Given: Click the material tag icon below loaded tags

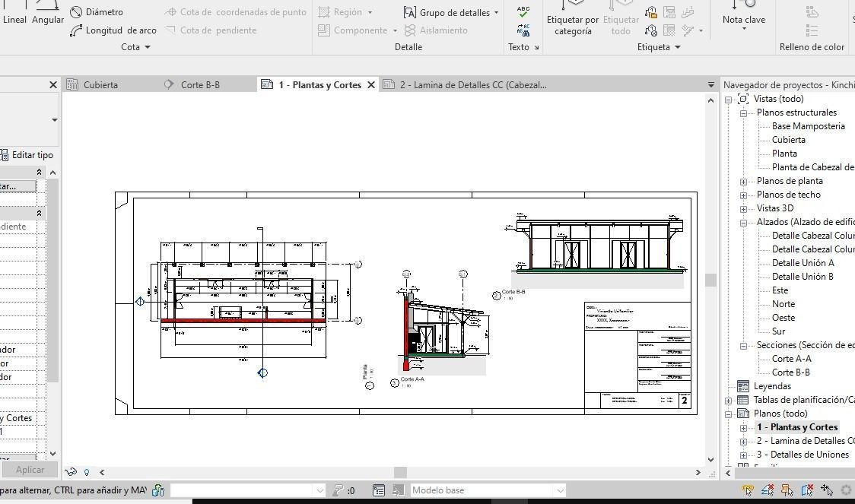Looking at the screenshot, I should click(x=650, y=30).
